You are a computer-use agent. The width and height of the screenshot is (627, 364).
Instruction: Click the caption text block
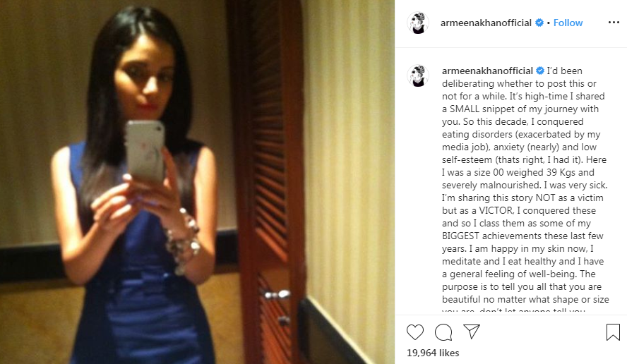(525, 185)
